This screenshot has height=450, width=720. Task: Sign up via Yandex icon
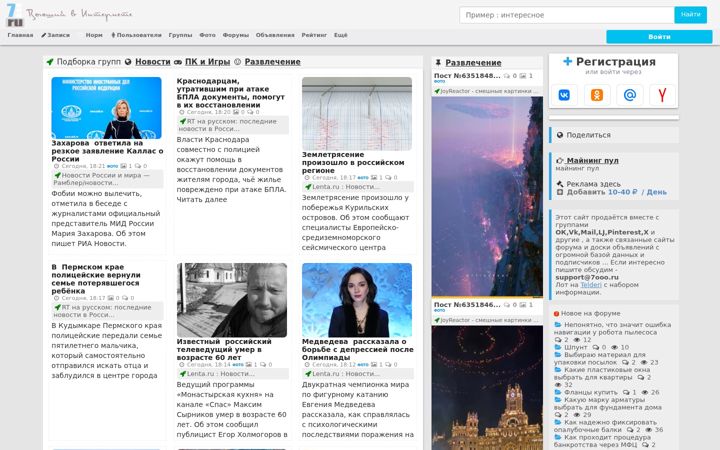click(x=662, y=95)
